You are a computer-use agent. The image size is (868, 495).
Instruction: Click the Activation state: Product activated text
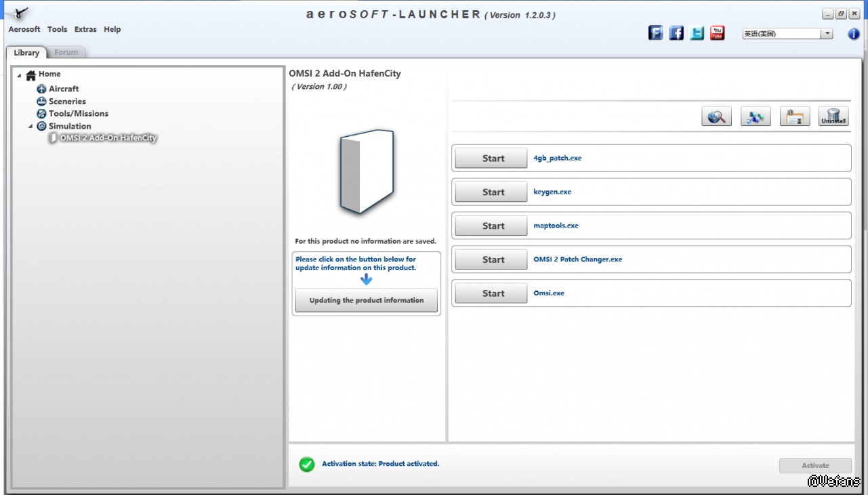coord(381,465)
